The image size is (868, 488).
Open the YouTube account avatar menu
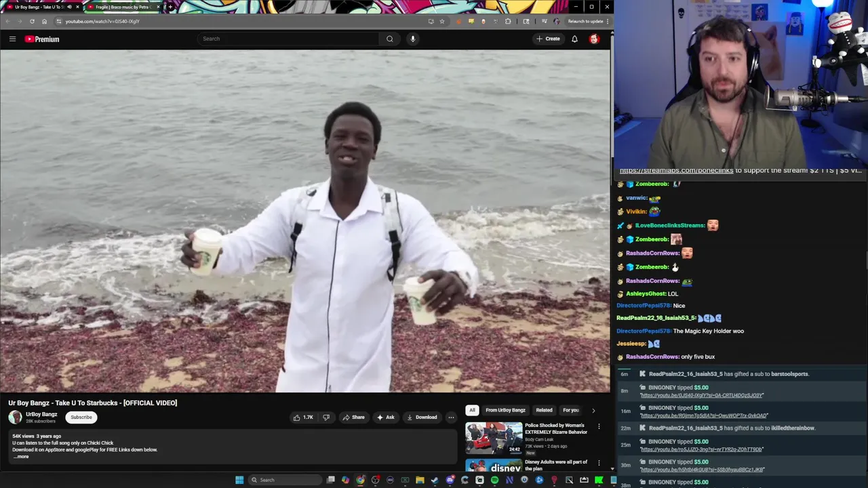pos(594,39)
